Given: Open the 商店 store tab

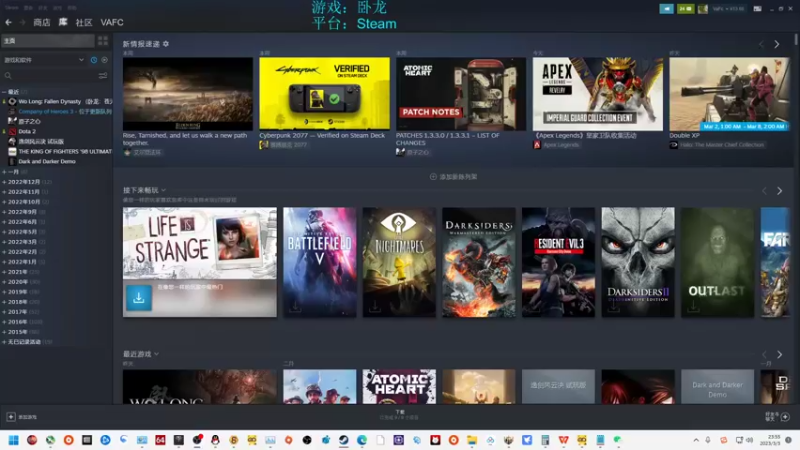Looking at the screenshot, I should 42,22.
